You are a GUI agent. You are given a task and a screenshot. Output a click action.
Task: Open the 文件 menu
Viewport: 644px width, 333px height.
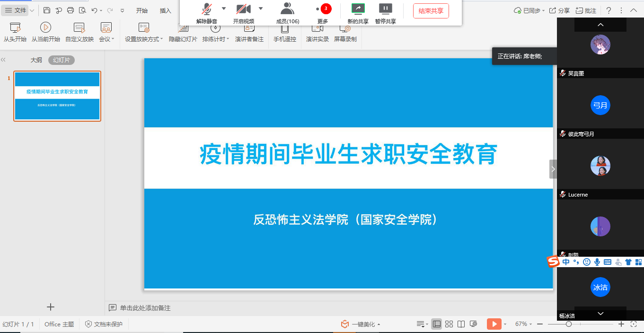coord(16,10)
